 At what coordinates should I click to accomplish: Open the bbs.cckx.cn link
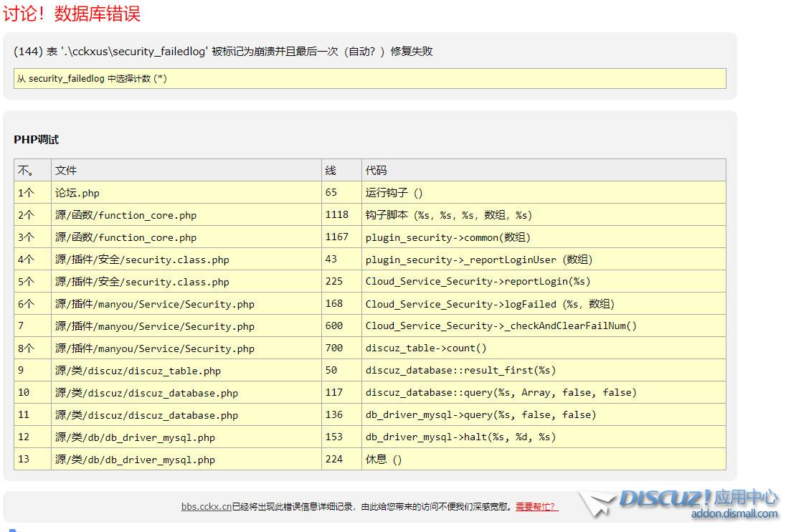(206, 506)
